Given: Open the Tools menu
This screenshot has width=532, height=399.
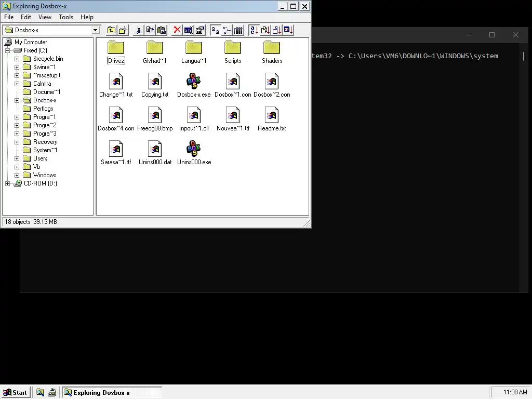Looking at the screenshot, I should [66, 17].
